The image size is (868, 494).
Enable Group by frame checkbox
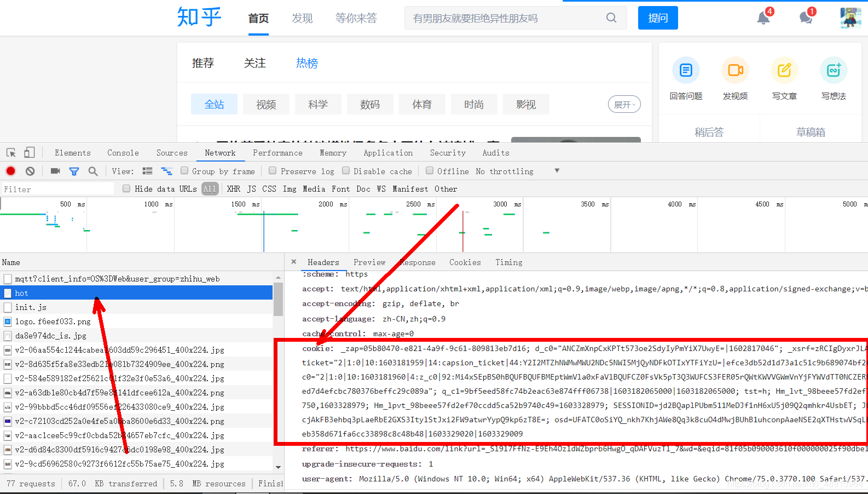coord(184,170)
